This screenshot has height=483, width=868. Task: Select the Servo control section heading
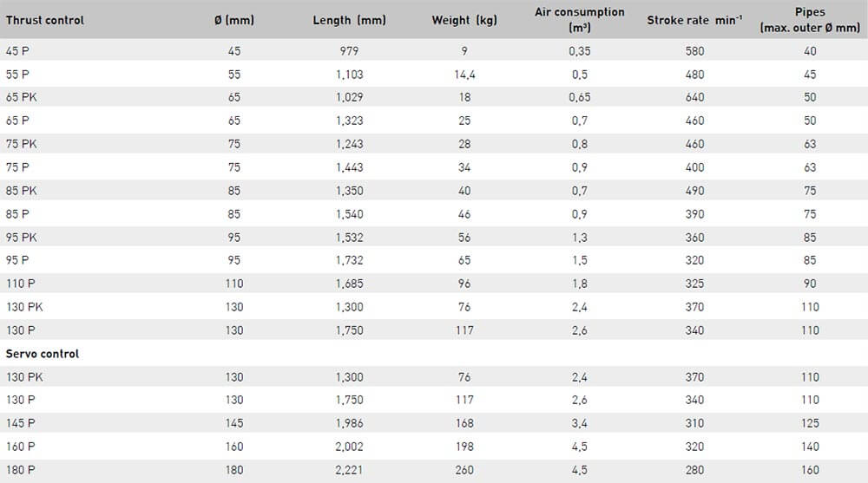pyautogui.click(x=43, y=354)
